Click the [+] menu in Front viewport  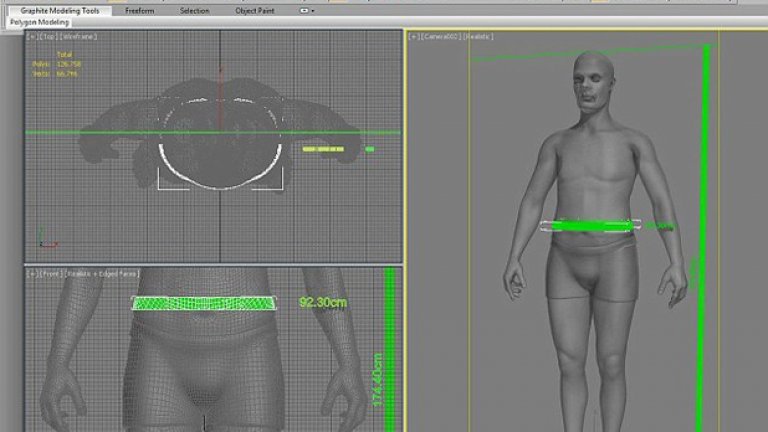point(31,273)
